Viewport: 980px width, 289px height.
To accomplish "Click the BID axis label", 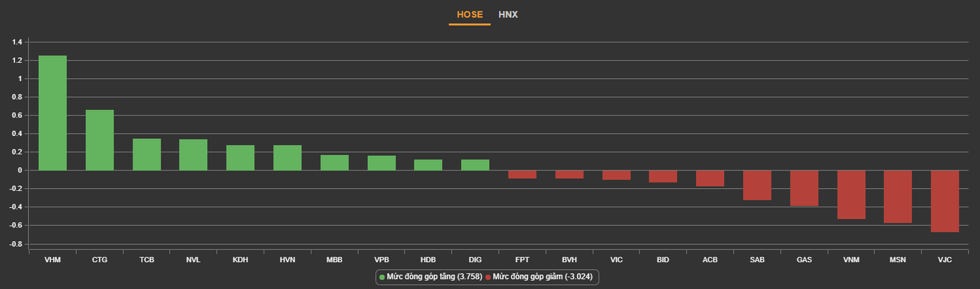I will click(663, 259).
